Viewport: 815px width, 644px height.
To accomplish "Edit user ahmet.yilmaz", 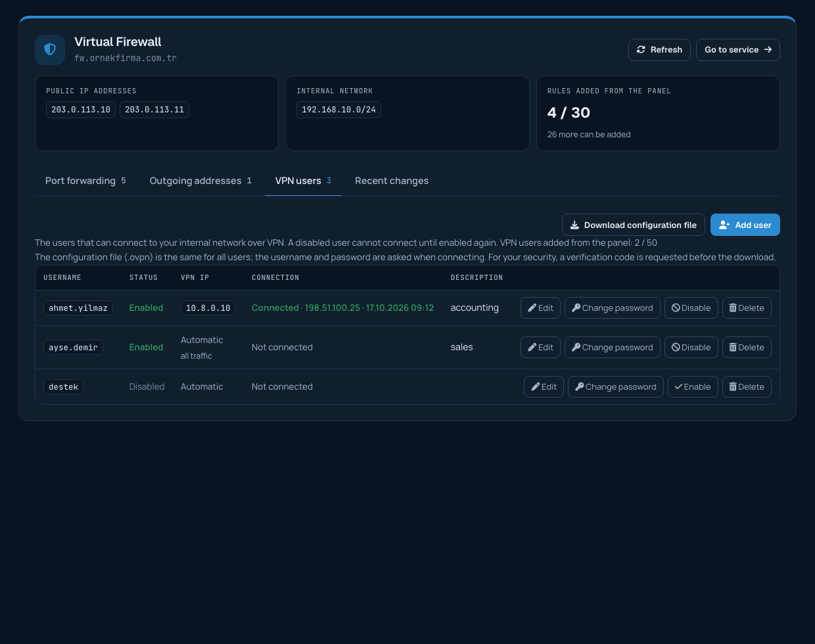I will pyautogui.click(x=540, y=308).
